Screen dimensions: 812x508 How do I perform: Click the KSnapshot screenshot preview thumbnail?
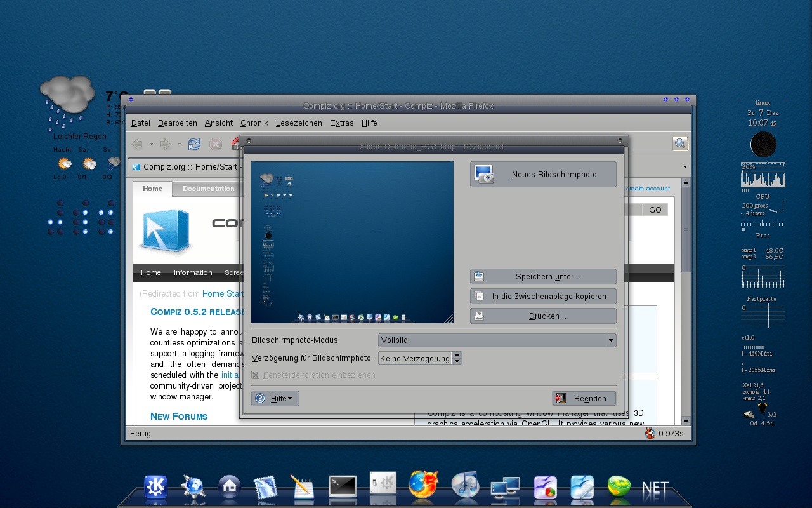pyautogui.click(x=352, y=242)
